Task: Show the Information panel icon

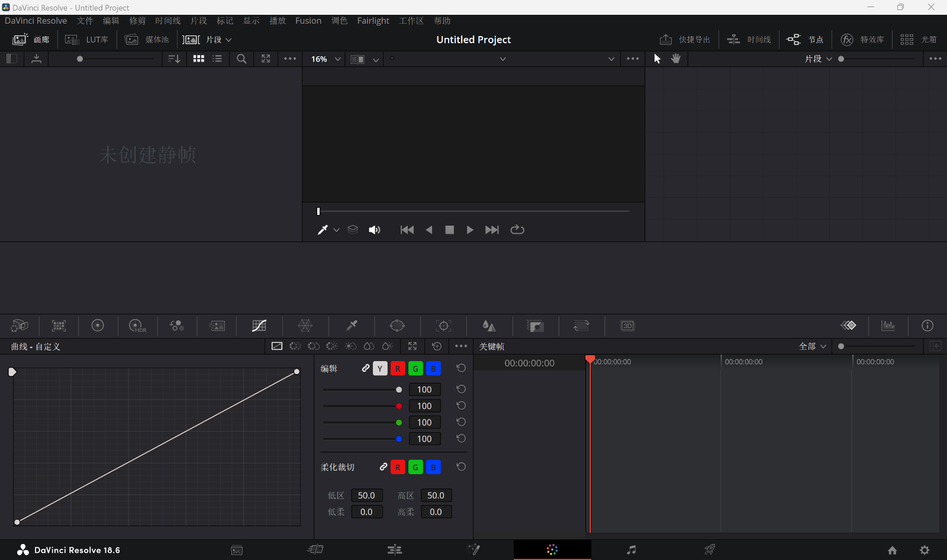Action: click(927, 326)
